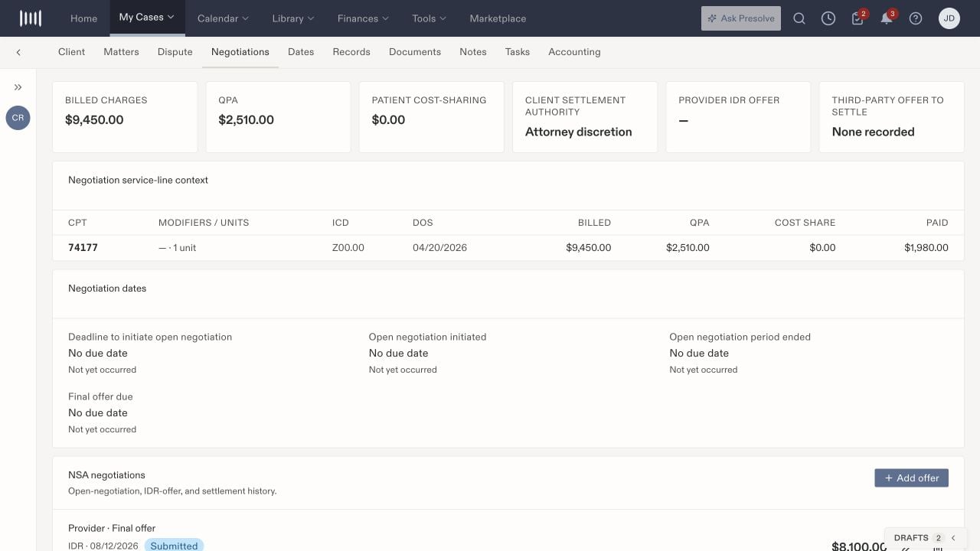This screenshot has width=980, height=551.
Task: Expand the Drafts panel
Action: (x=926, y=538)
